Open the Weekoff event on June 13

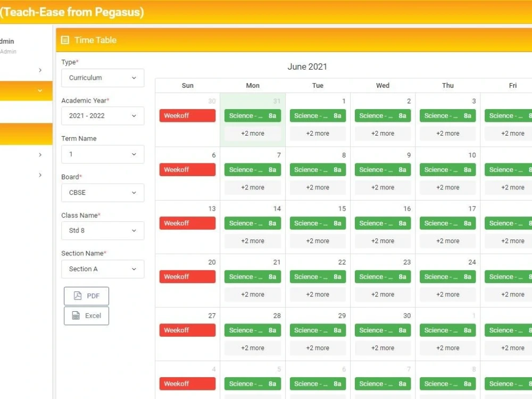187,223
